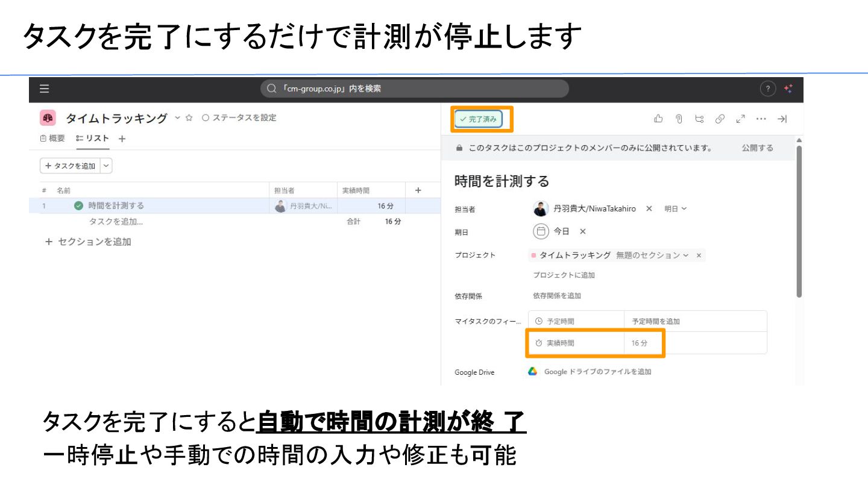Open 無題のセクション dropdown

tap(652, 255)
